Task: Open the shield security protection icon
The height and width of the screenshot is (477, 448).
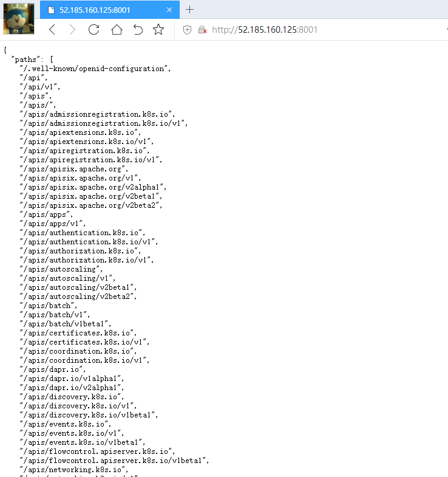Action: tap(188, 30)
